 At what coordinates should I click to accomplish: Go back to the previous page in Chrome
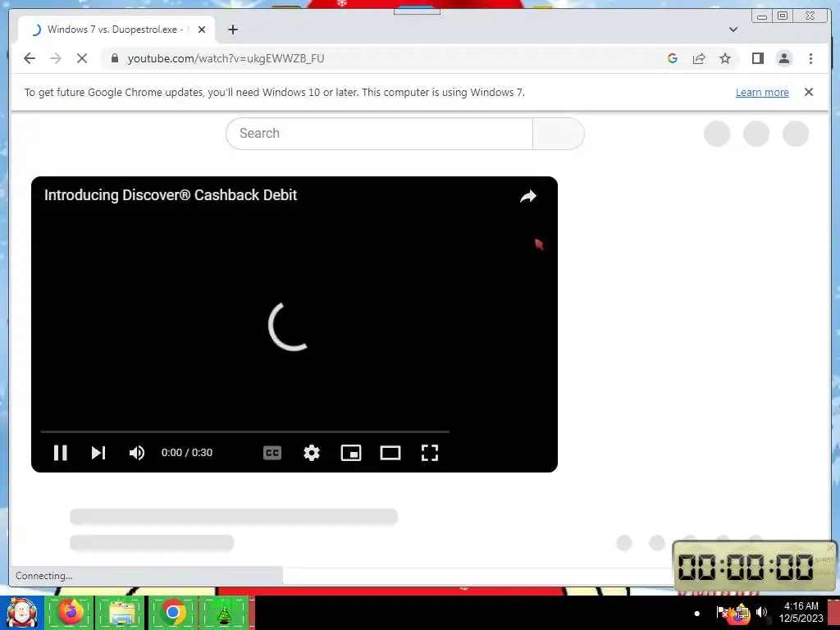[x=30, y=58]
